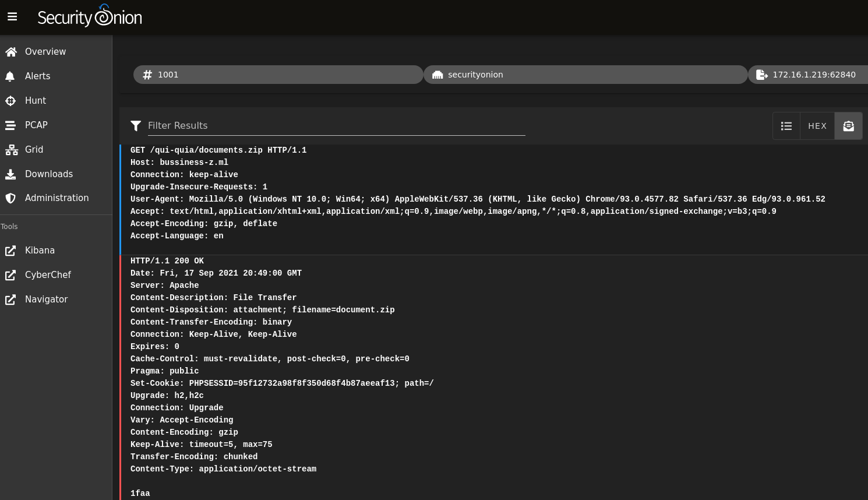The height and width of the screenshot is (500, 868).
Task: Click the 1001 job ID chip
Action: click(278, 75)
